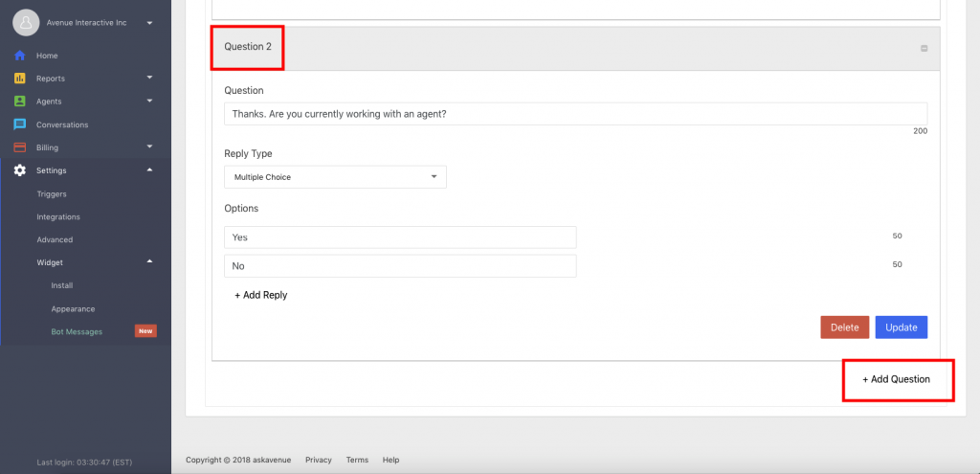This screenshot has width=980, height=474.
Task: Click the Reports chart icon
Action: [20, 79]
